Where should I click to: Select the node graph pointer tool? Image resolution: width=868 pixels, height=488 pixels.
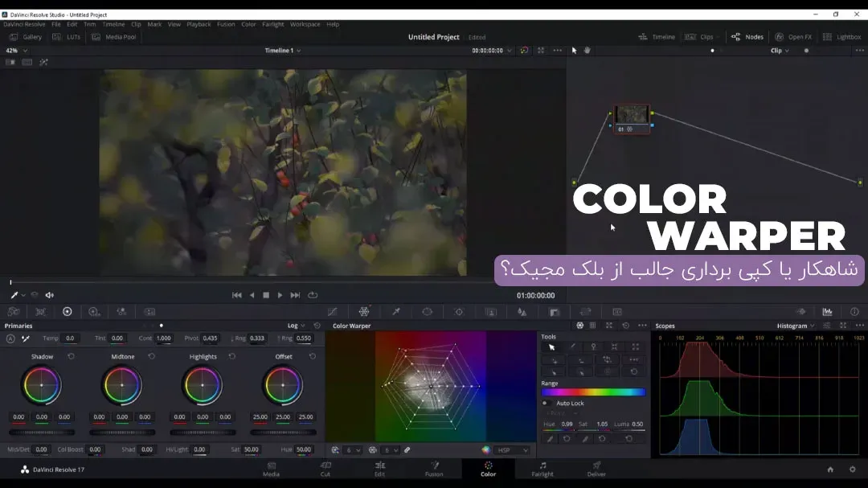[574, 51]
